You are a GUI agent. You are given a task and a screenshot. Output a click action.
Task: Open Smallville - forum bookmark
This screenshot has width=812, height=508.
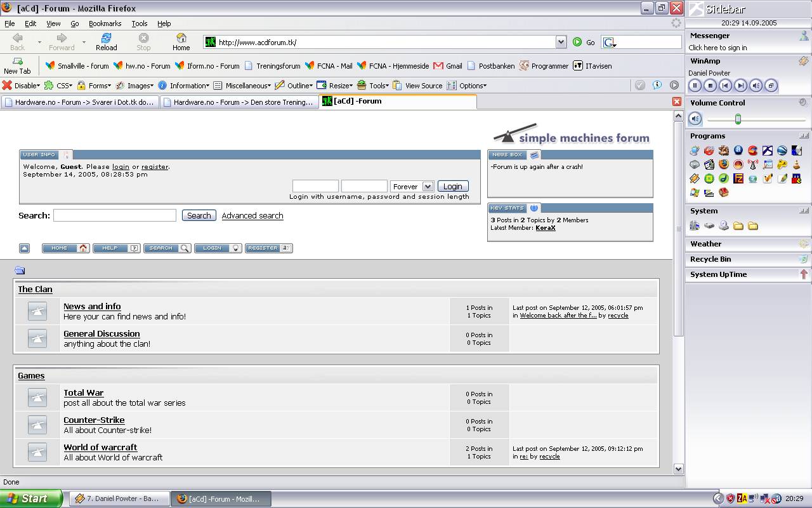[77, 66]
